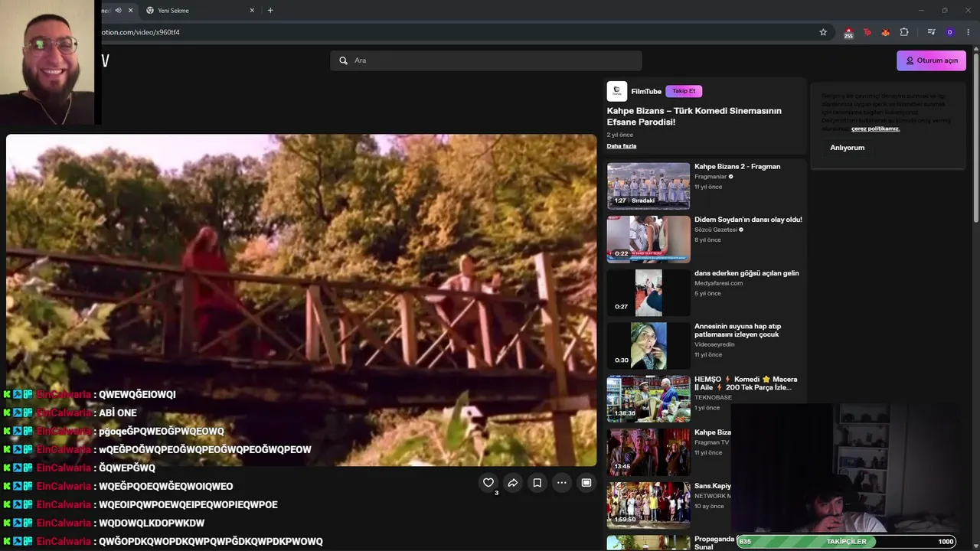
Task: Open the red Tp extension icon
Action: tap(867, 32)
